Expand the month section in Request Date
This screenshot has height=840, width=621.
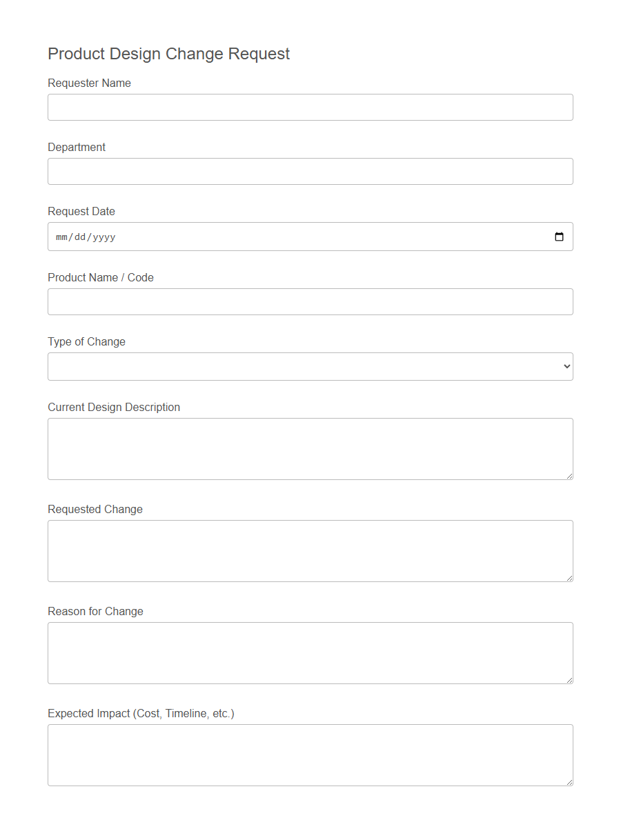pyautogui.click(x=61, y=237)
